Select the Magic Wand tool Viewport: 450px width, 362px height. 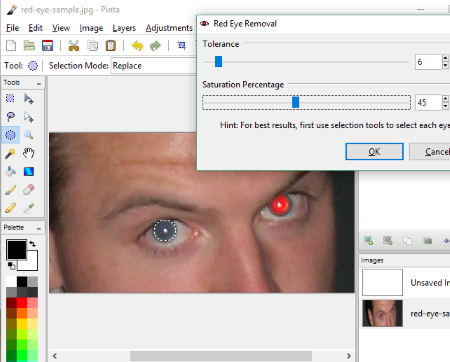[x=10, y=153]
